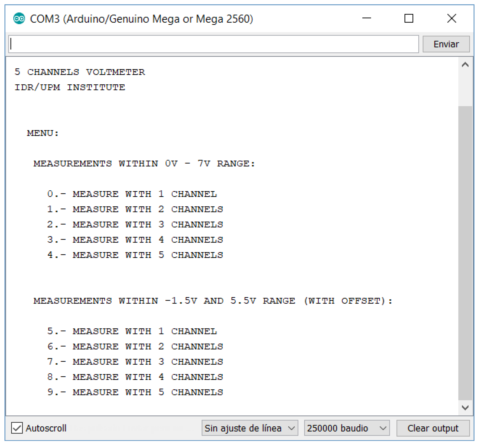Screen dimensions: 480x448
Task: Open the 250000 baudio baud rate dropdown
Action: (347, 428)
